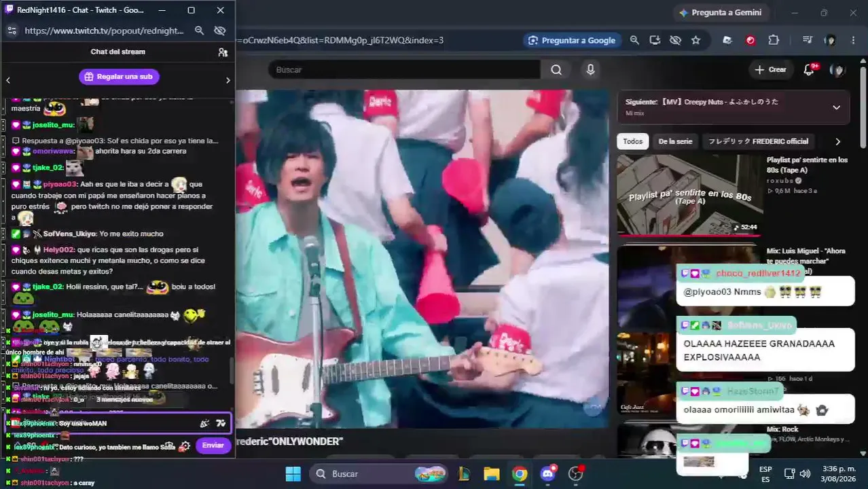The width and height of the screenshot is (868, 489).
Task: Click bits cheer icon in chat input
Action: [204, 423]
